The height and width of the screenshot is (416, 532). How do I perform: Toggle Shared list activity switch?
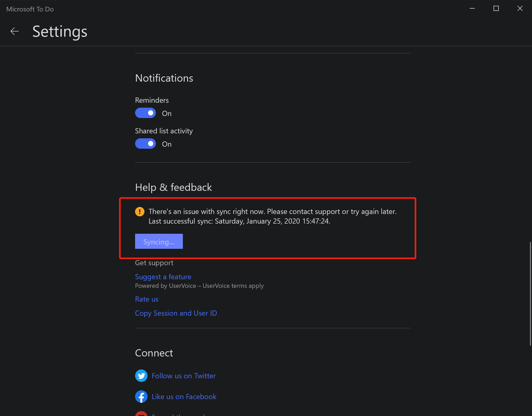click(145, 144)
